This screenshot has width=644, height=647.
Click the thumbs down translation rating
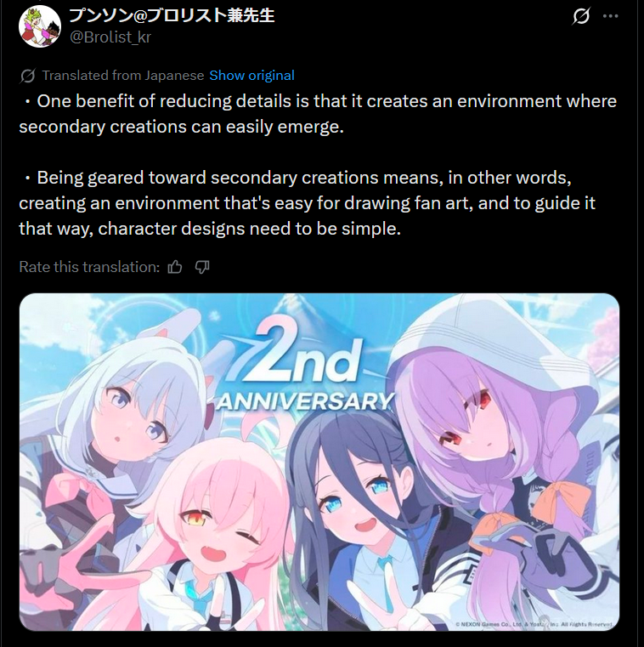click(202, 267)
